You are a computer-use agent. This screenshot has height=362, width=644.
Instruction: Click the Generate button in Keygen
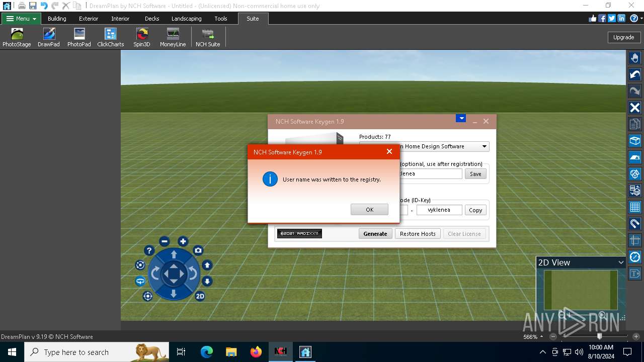[x=375, y=234]
